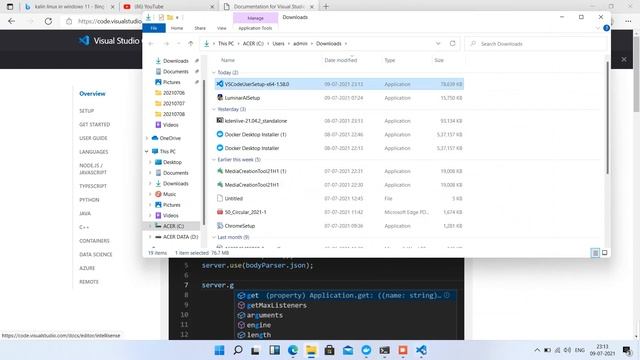
Task: Switch to the YouTube browser tab
Action: 169,7
